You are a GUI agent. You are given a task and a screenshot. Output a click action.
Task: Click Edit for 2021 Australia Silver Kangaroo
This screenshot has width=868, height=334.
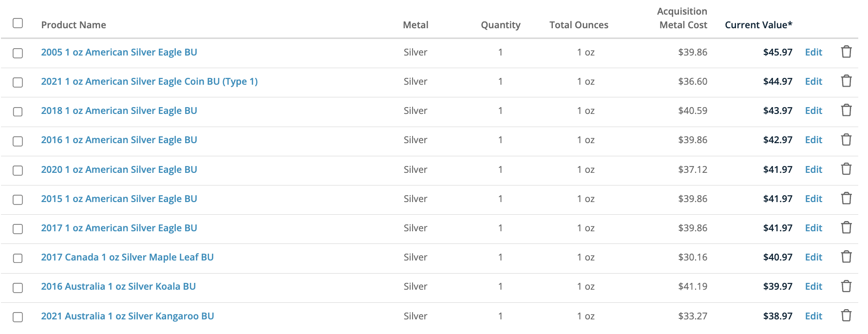[813, 316]
